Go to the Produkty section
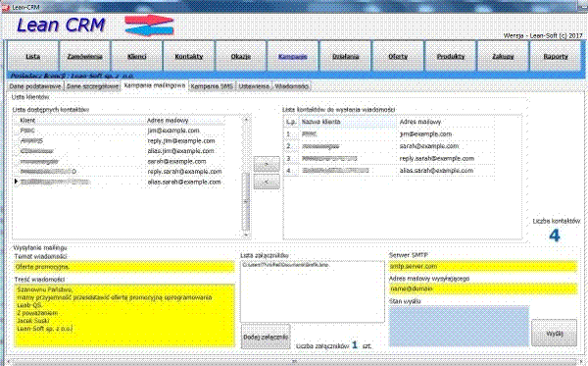The width and height of the screenshot is (588, 366). tap(451, 56)
